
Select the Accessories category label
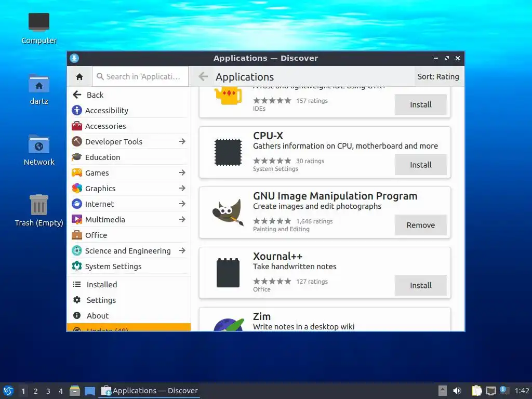click(105, 126)
